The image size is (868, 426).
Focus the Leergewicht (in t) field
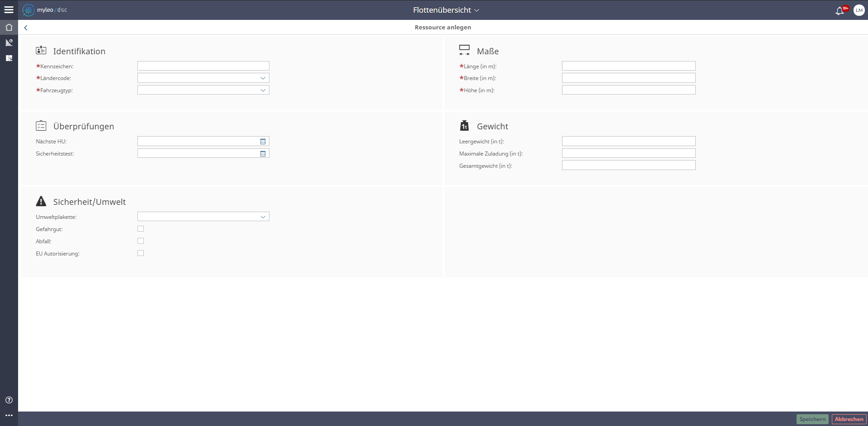pos(628,141)
